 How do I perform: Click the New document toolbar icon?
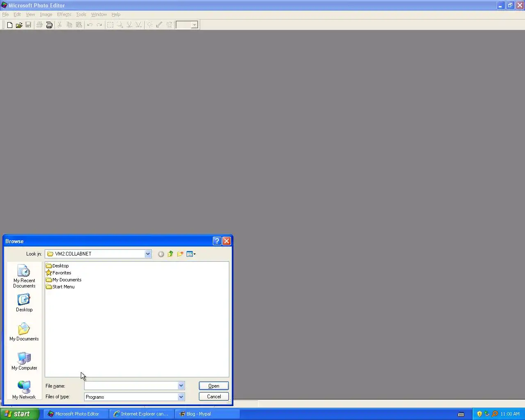pos(10,25)
